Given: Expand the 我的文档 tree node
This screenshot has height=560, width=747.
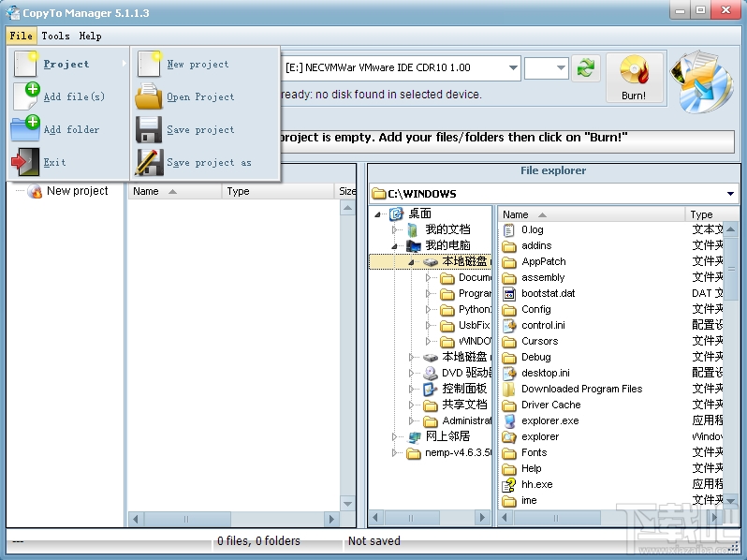Looking at the screenshot, I should click(x=394, y=230).
